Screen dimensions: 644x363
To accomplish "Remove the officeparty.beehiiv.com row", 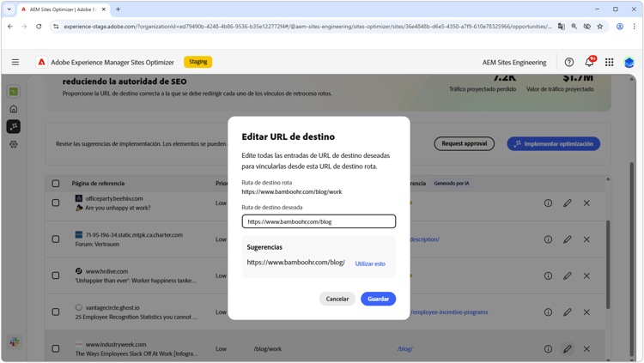I will pyautogui.click(x=586, y=203).
